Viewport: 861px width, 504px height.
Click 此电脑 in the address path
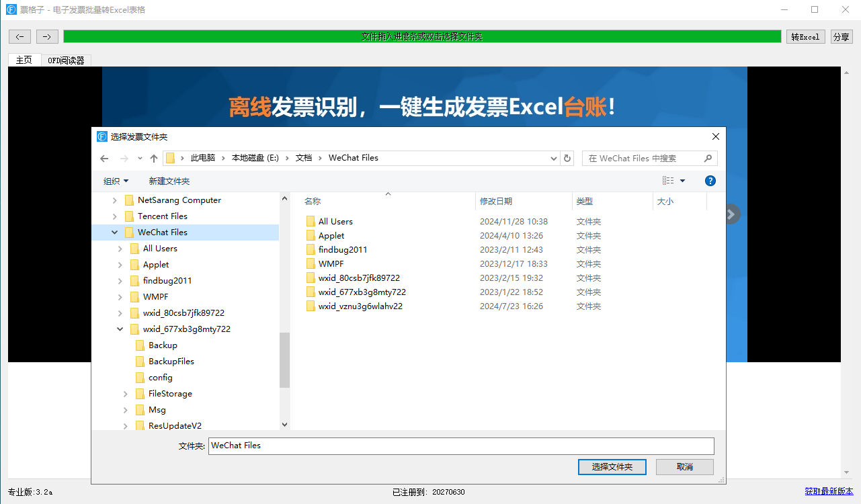click(x=203, y=158)
